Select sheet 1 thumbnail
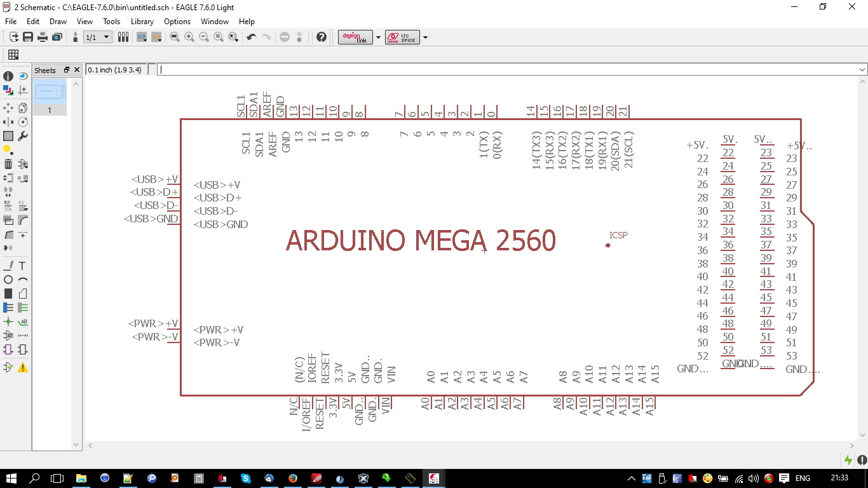 coord(50,97)
